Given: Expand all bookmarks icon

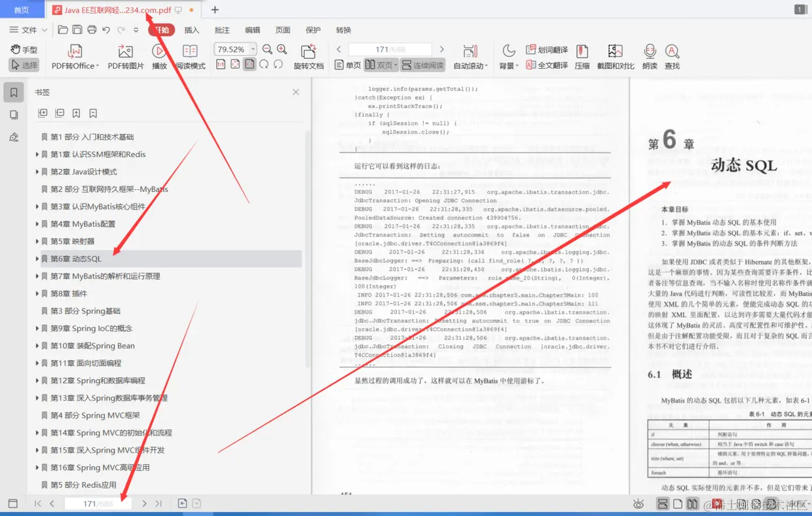Looking at the screenshot, I should [x=43, y=113].
